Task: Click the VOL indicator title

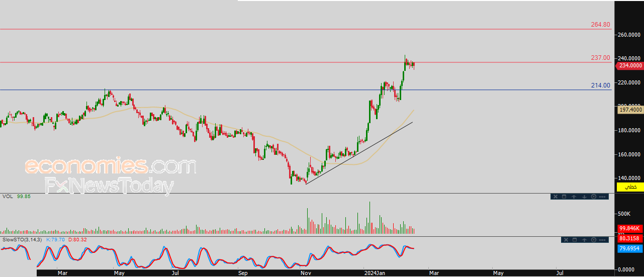Action: [x=8, y=196]
